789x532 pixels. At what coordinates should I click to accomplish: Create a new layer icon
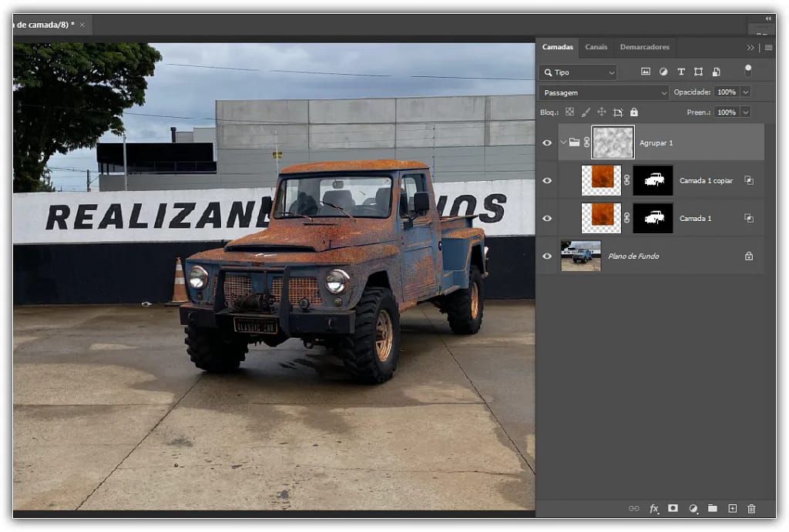732,508
